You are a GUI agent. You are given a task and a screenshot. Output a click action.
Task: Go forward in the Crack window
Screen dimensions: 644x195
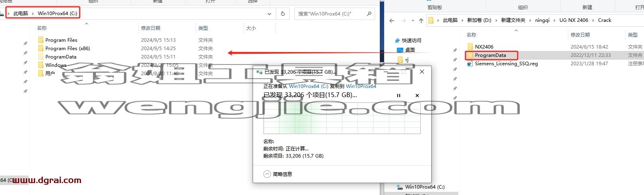point(403,20)
